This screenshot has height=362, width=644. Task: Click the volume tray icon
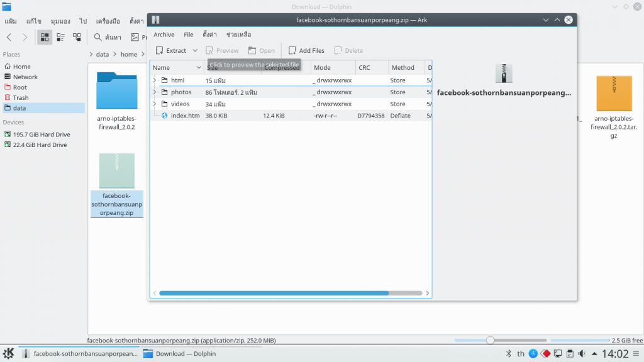[x=582, y=353]
